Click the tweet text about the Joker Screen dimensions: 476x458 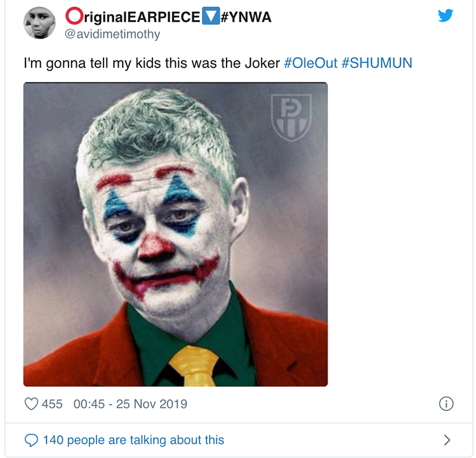pos(152,64)
